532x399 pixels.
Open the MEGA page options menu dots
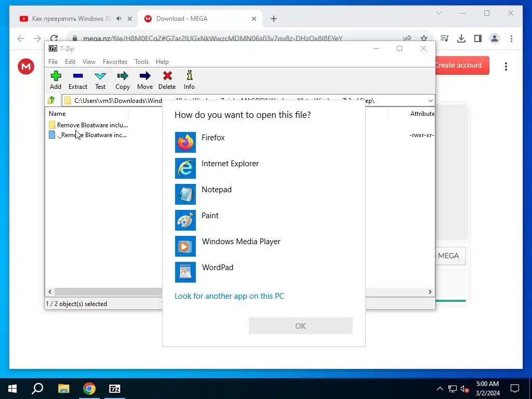point(506,66)
